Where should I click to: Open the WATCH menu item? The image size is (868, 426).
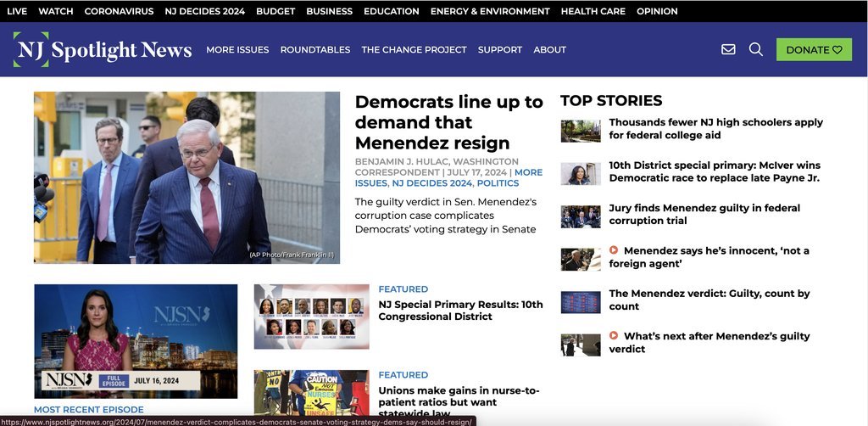(x=56, y=11)
